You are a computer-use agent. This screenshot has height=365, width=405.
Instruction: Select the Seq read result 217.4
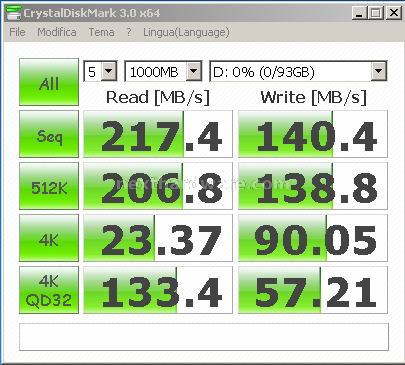pyautogui.click(x=158, y=134)
